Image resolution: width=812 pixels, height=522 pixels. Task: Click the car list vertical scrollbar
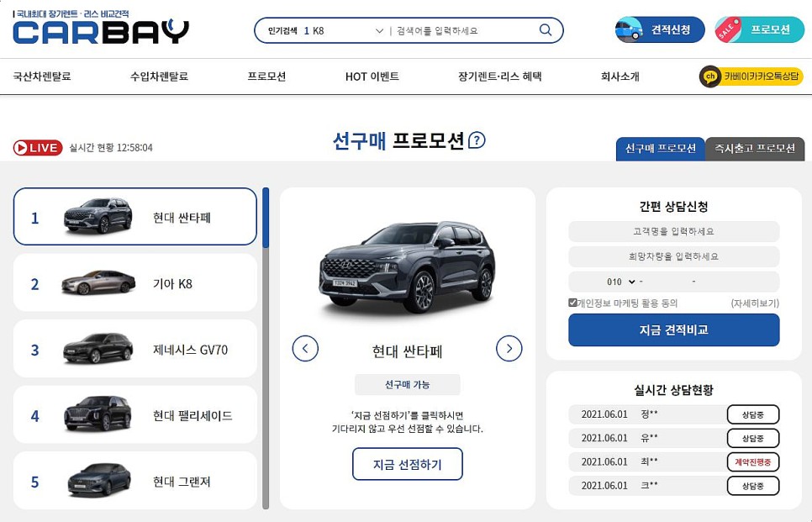click(266, 348)
